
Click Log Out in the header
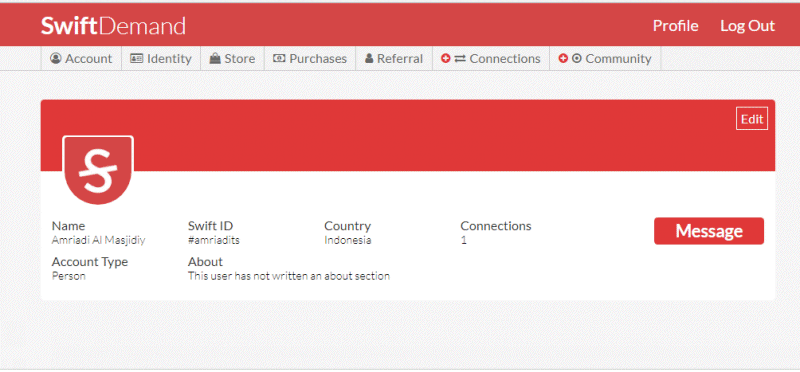747,26
